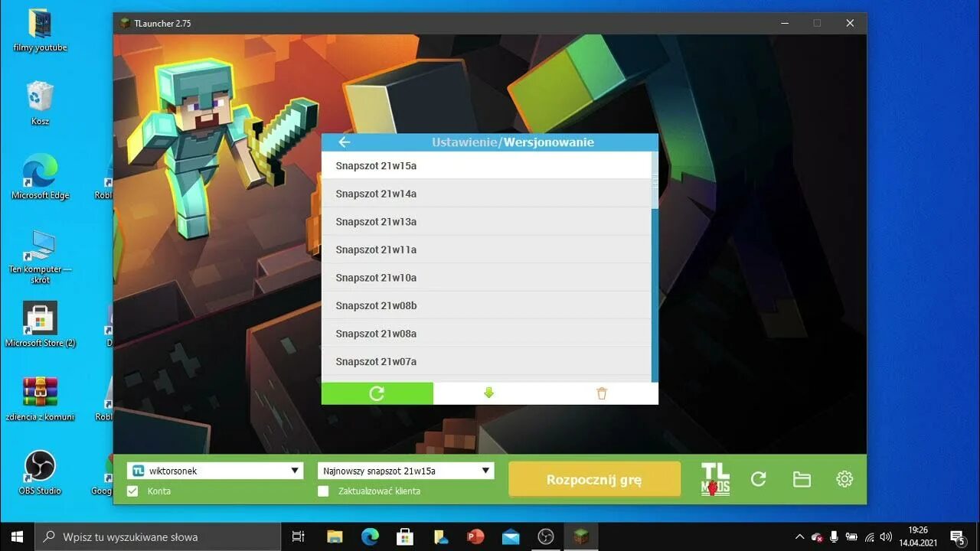Select Snapszot 21w08a in list
The image size is (980, 551).
pos(486,333)
